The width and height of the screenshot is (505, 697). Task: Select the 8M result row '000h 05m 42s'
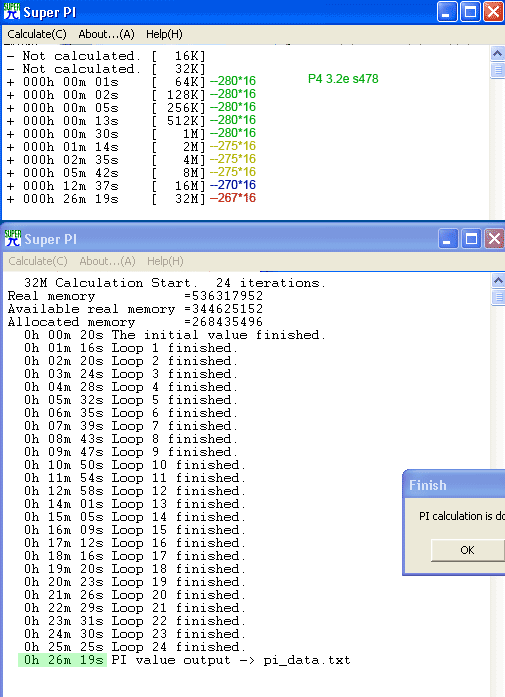pyautogui.click(x=106, y=173)
